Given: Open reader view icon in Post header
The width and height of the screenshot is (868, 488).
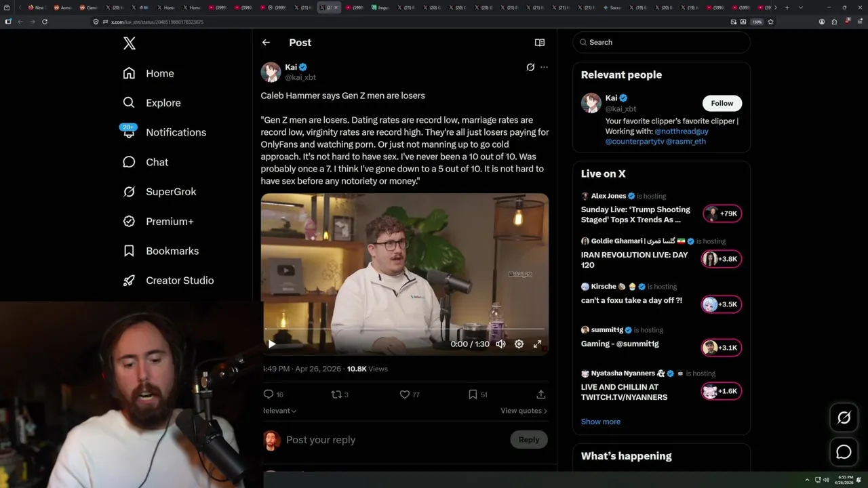Looking at the screenshot, I should tap(540, 42).
